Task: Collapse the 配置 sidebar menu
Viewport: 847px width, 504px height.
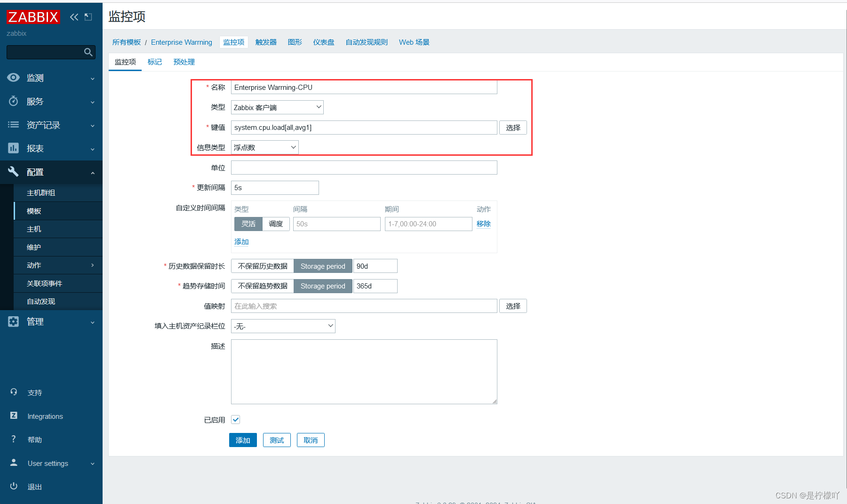Action: click(x=93, y=173)
